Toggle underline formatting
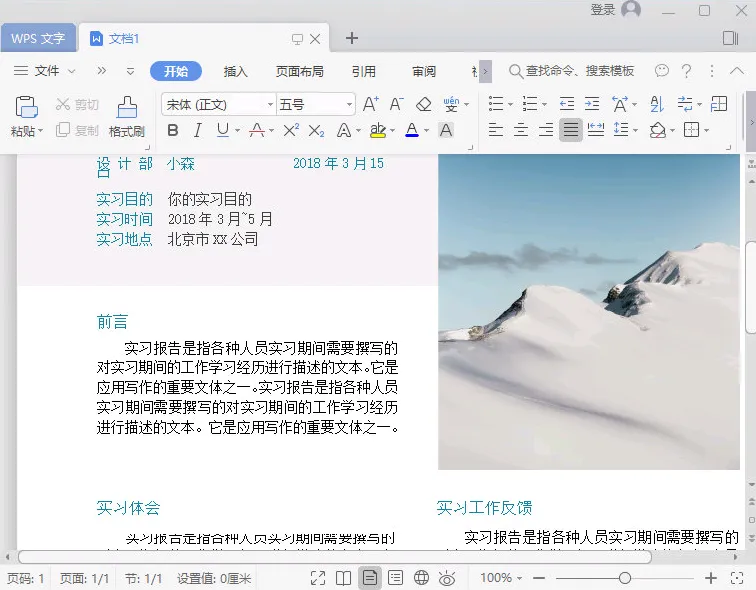The height and width of the screenshot is (590, 756). [222, 130]
